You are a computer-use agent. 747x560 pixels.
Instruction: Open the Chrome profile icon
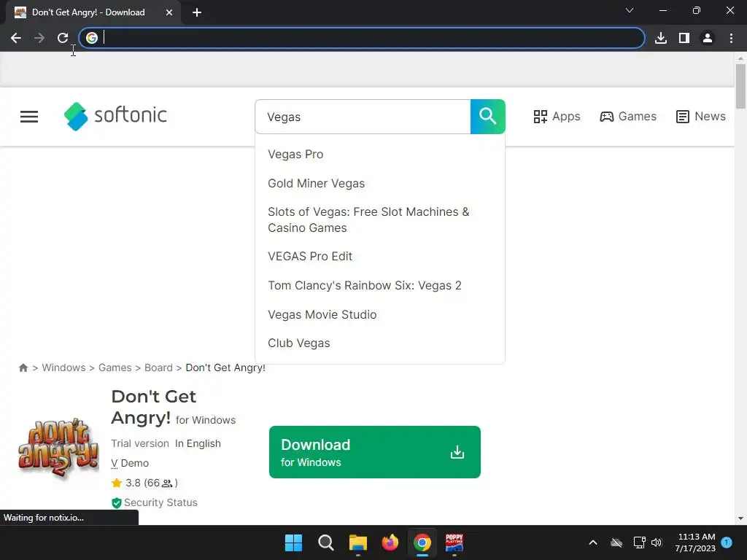pyautogui.click(x=708, y=38)
